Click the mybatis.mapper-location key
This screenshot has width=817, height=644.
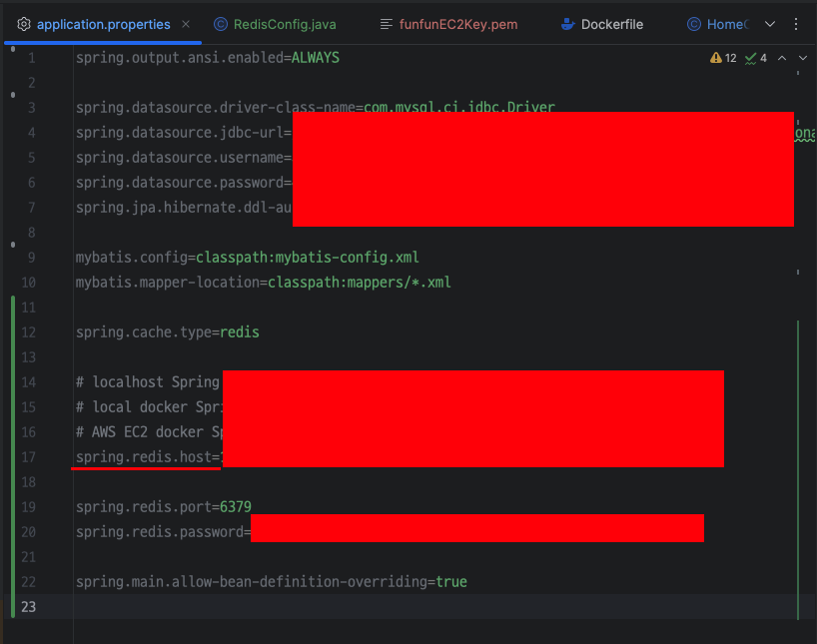(x=168, y=283)
